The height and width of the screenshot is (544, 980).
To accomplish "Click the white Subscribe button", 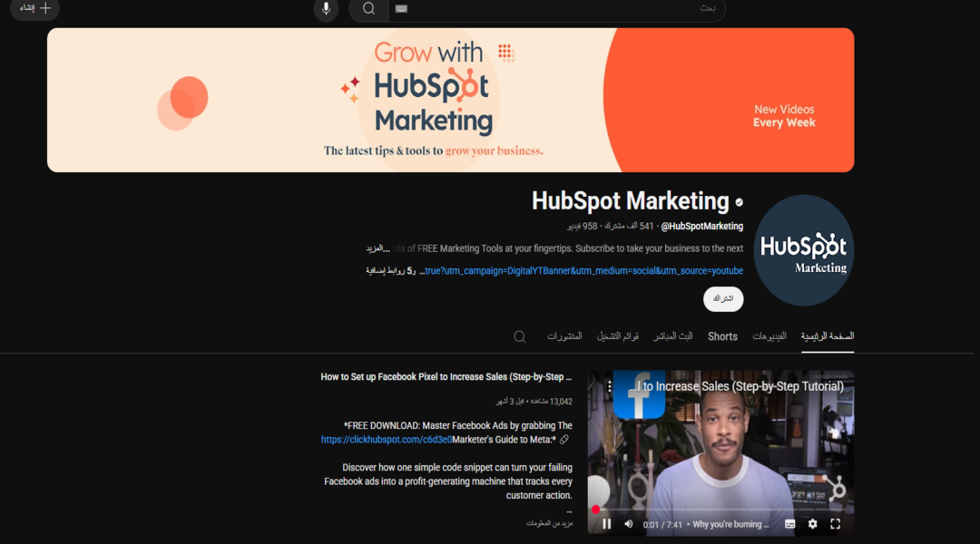I will [723, 298].
